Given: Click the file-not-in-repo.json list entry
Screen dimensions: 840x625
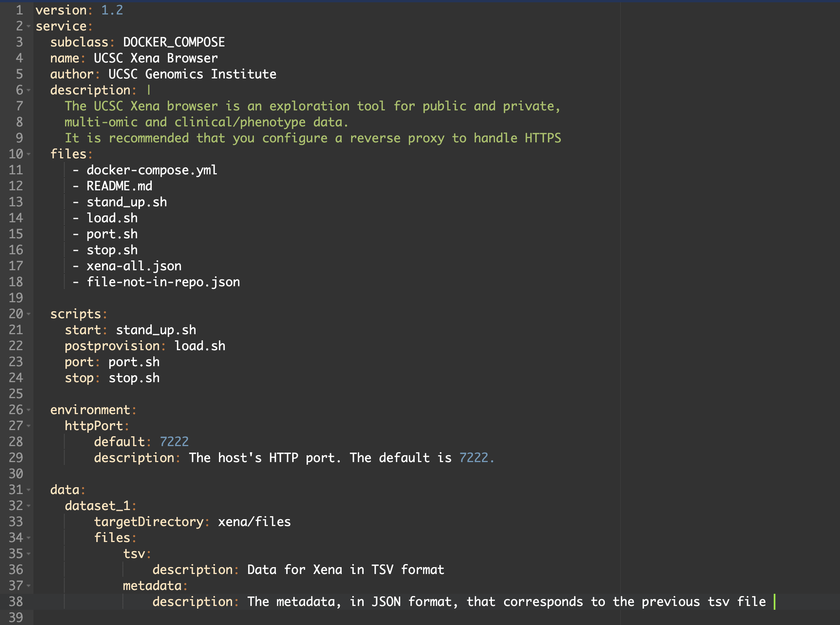Looking at the screenshot, I should point(163,282).
